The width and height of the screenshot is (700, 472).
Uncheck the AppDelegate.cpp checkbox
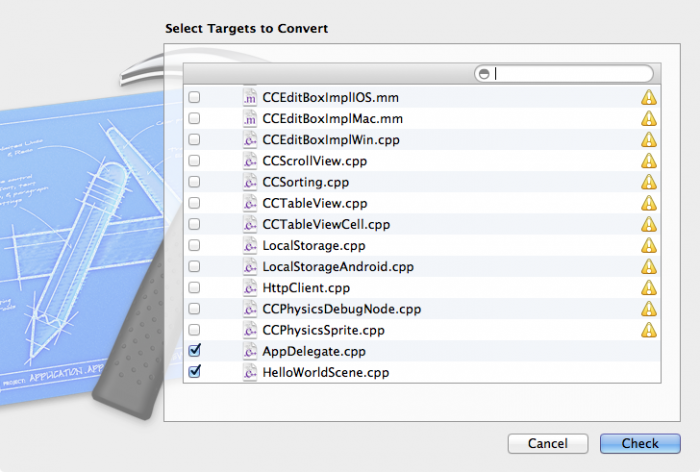click(x=194, y=351)
